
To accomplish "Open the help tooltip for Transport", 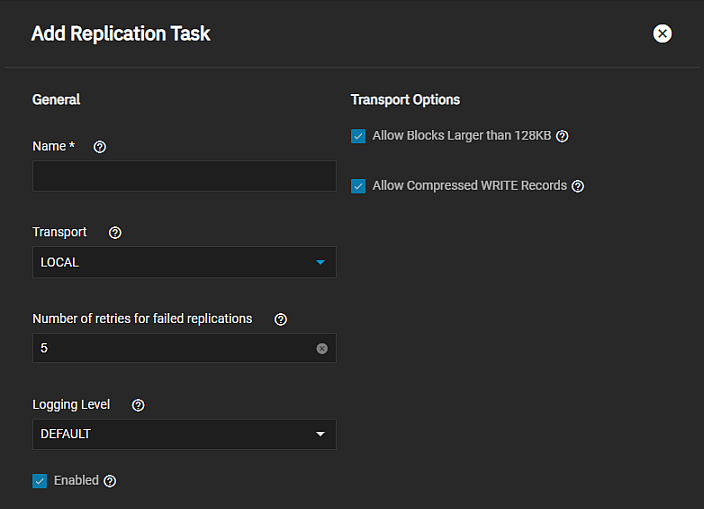I will 115,233.
